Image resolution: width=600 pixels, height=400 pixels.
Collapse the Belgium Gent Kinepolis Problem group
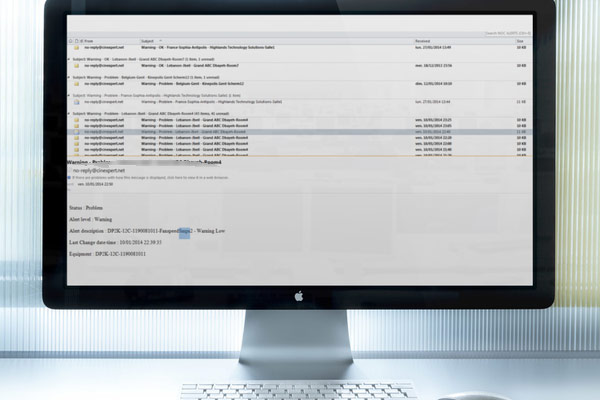(x=69, y=77)
